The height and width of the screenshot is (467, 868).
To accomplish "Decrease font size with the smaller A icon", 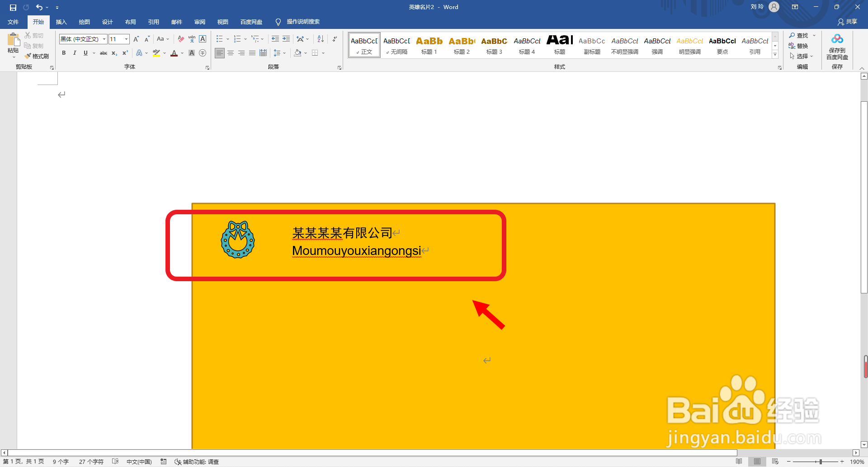I will [147, 39].
